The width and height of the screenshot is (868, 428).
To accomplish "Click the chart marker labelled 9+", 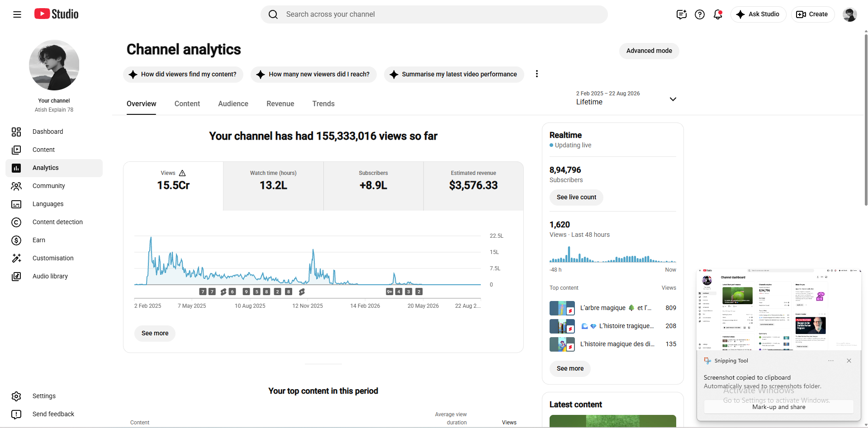I will coord(389,292).
